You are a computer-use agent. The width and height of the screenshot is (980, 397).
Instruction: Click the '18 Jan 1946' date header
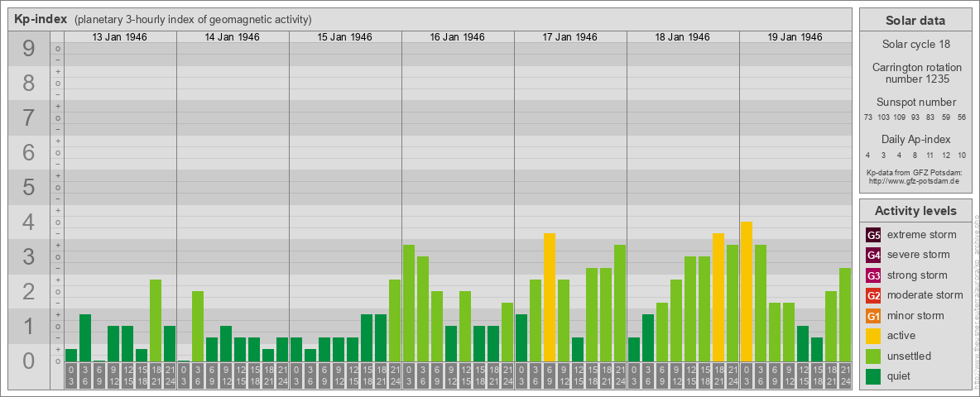(682, 37)
